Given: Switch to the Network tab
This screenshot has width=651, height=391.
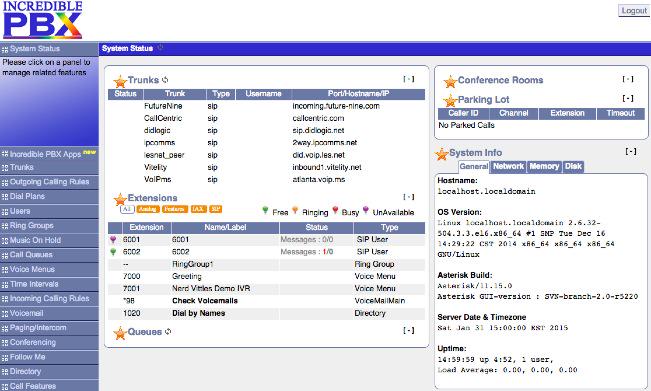Looking at the screenshot, I should tap(508, 166).
